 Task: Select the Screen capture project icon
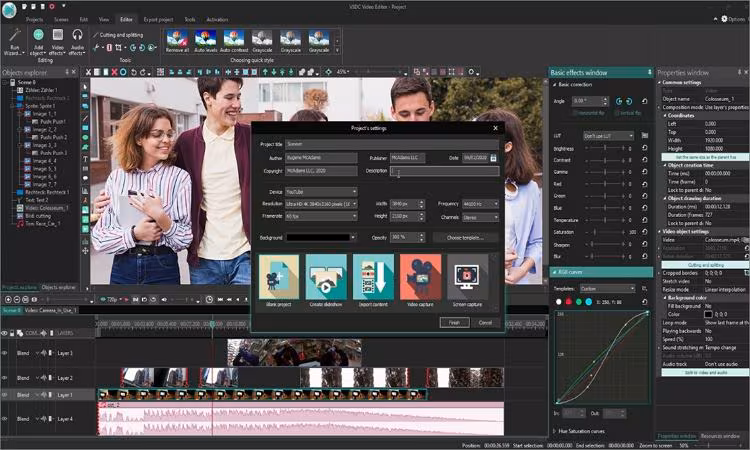click(x=467, y=276)
